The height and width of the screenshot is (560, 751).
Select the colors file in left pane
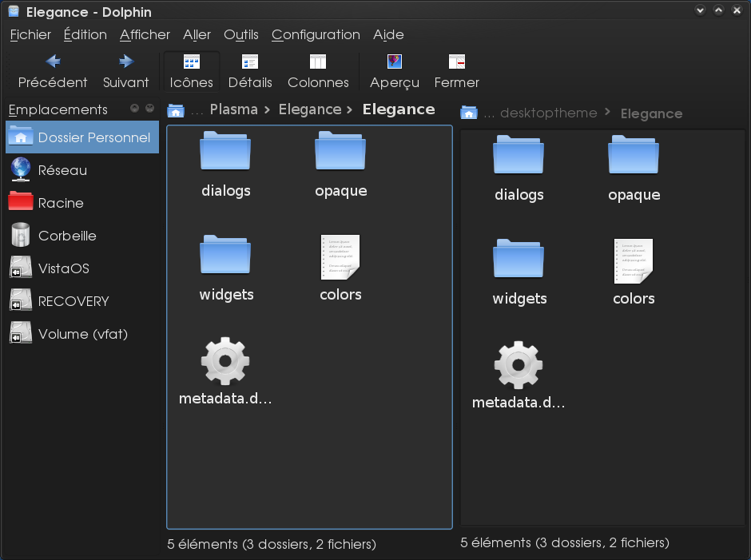(x=340, y=268)
